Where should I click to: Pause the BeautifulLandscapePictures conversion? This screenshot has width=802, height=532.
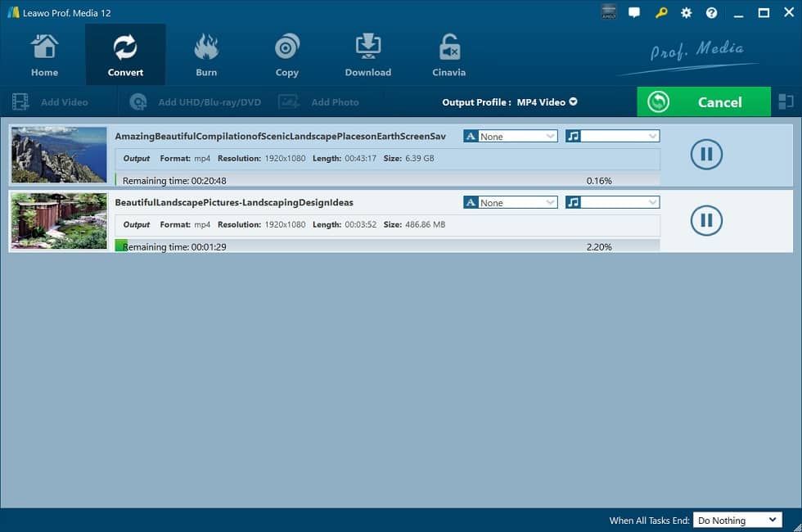(706, 220)
